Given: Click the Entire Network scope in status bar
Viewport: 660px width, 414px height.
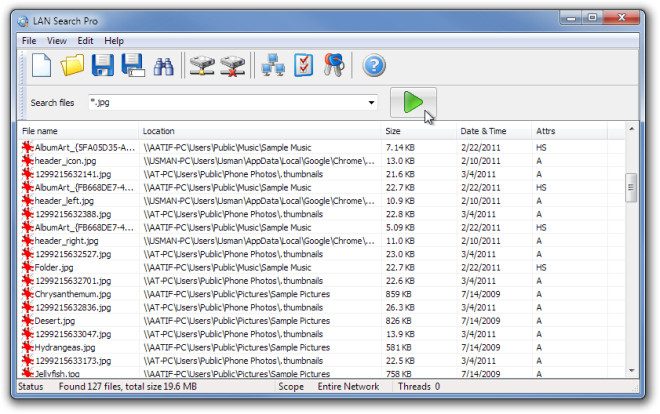Looking at the screenshot, I should tap(348, 387).
